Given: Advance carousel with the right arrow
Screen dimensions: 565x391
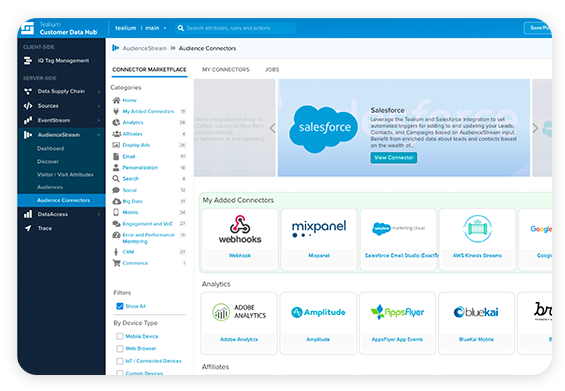Looking at the screenshot, I should coord(535,128).
